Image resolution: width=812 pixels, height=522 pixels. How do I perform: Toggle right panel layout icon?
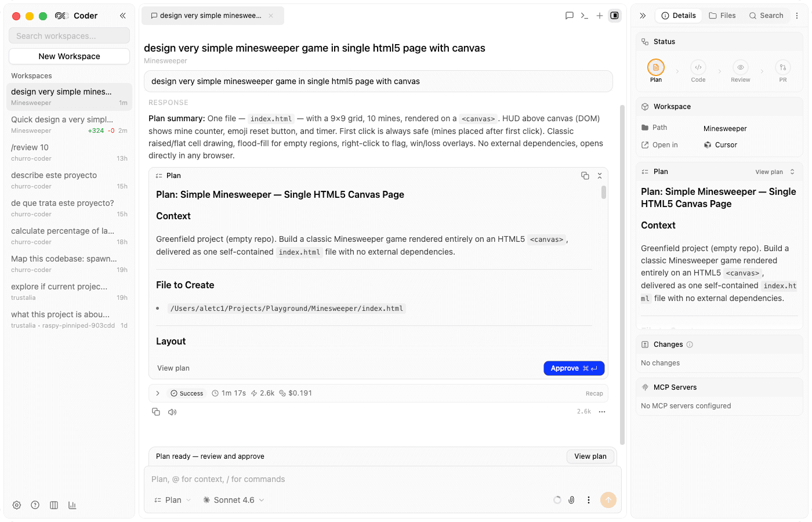pyautogui.click(x=615, y=16)
